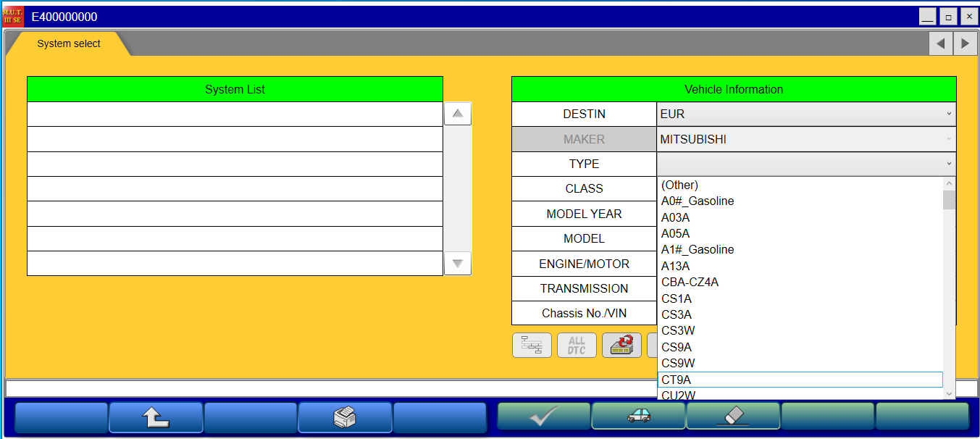This screenshot has width=980, height=439.
Task: Maximize the E400000000 window
Action: pos(948,17)
